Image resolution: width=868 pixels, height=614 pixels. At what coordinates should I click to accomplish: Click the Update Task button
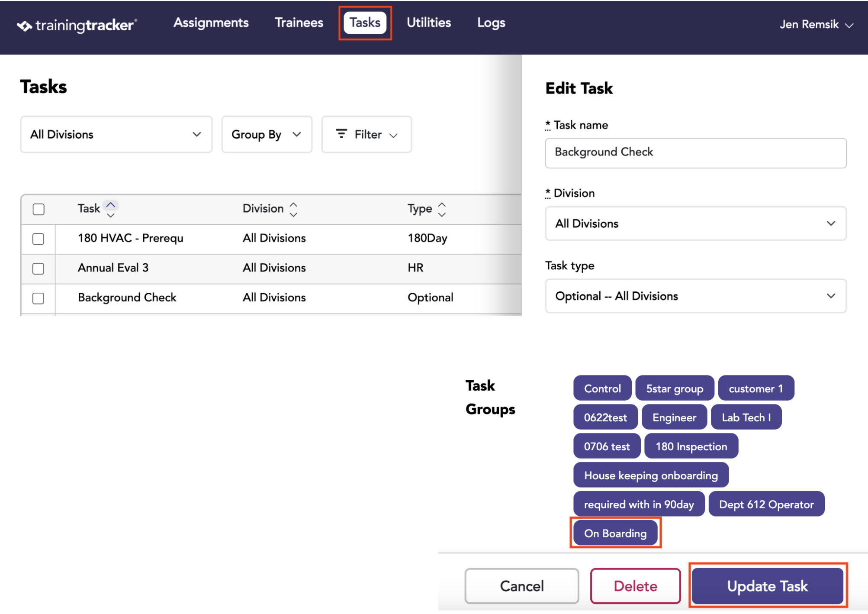[767, 586]
